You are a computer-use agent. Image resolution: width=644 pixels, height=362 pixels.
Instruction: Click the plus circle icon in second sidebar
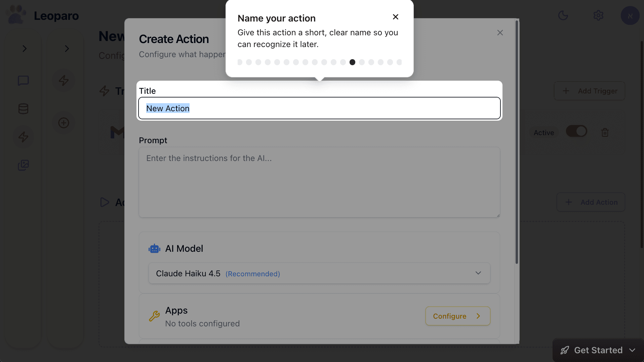(x=64, y=123)
